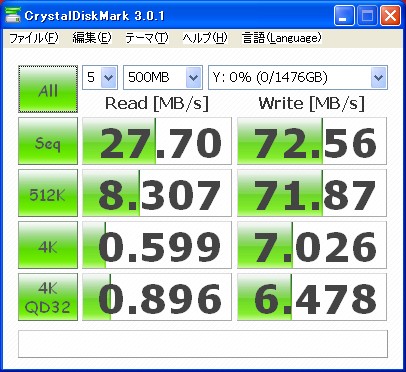Click the 4K QD32 read result 0.896
Viewport: 406px width, 372px height.
157,297
